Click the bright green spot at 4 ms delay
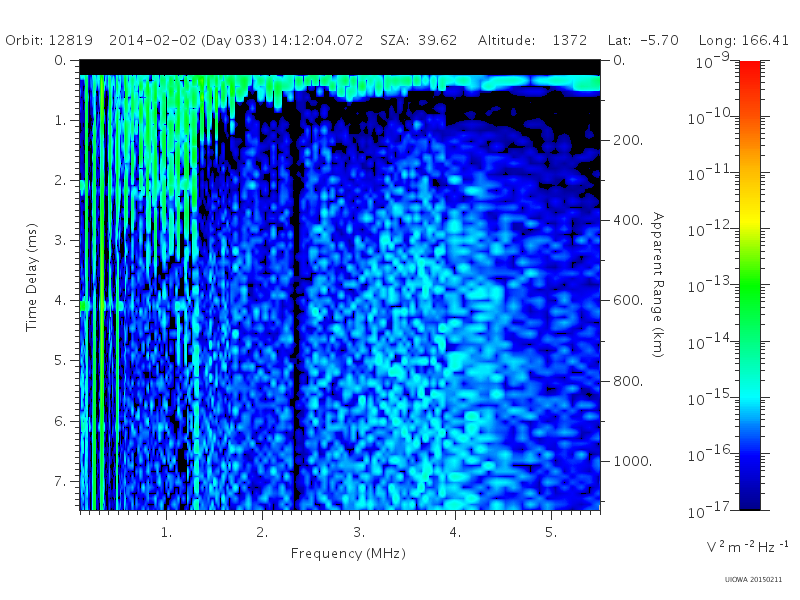800x600 pixels. [x=85, y=306]
